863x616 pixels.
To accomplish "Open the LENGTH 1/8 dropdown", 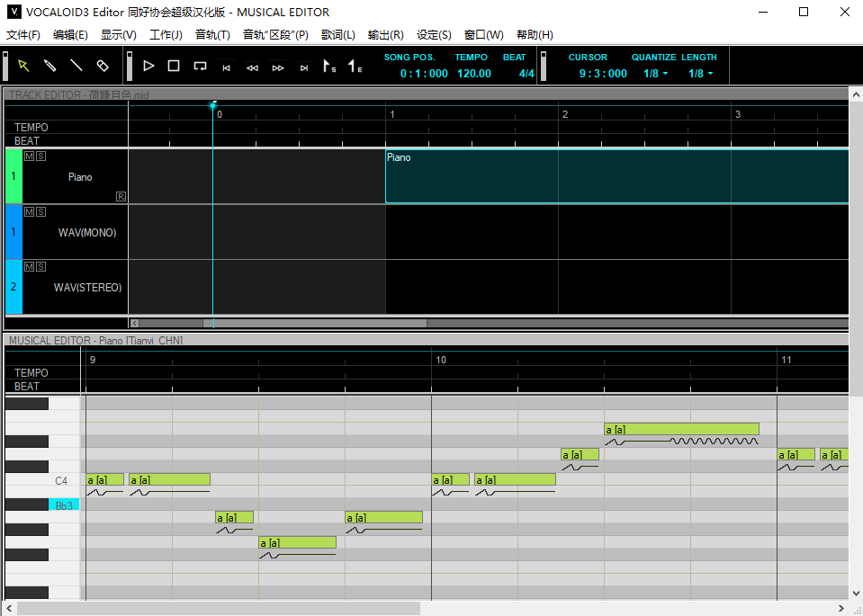I will click(701, 74).
